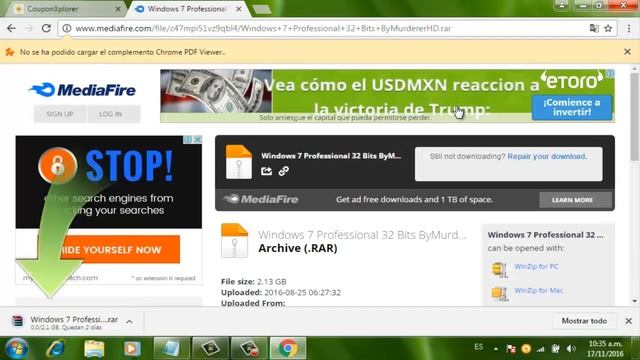Reload the MediaFire page

click(46, 28)
